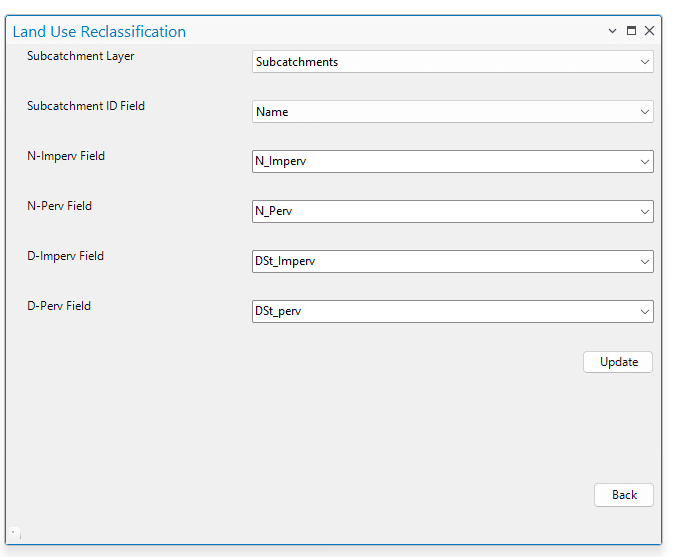Open the N-Perv Field dropdown list
Image resolution: width=676 pixels, height=557 pixels.
pyautogui.click(x=644, y=211)
